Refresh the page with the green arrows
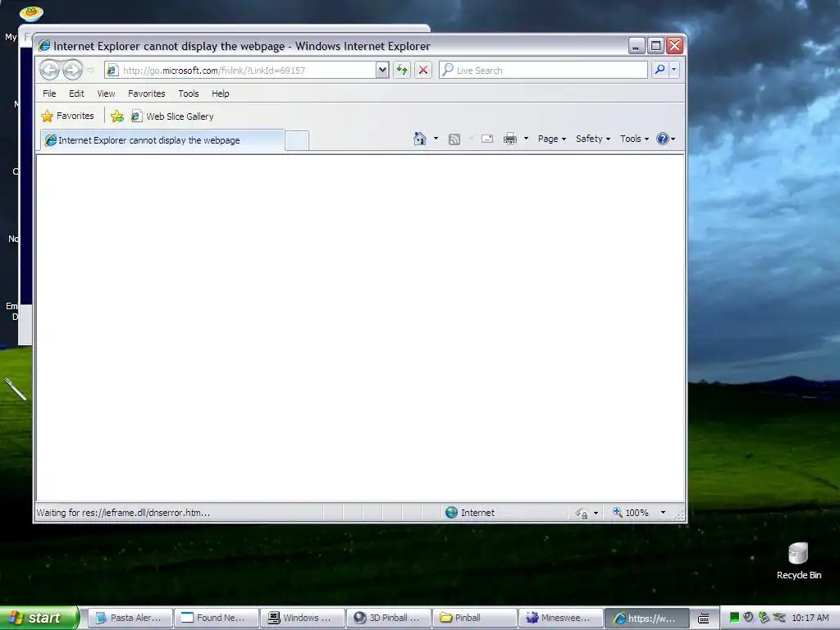The height and width of the screenshot is (630, 840). pos(402,71)
